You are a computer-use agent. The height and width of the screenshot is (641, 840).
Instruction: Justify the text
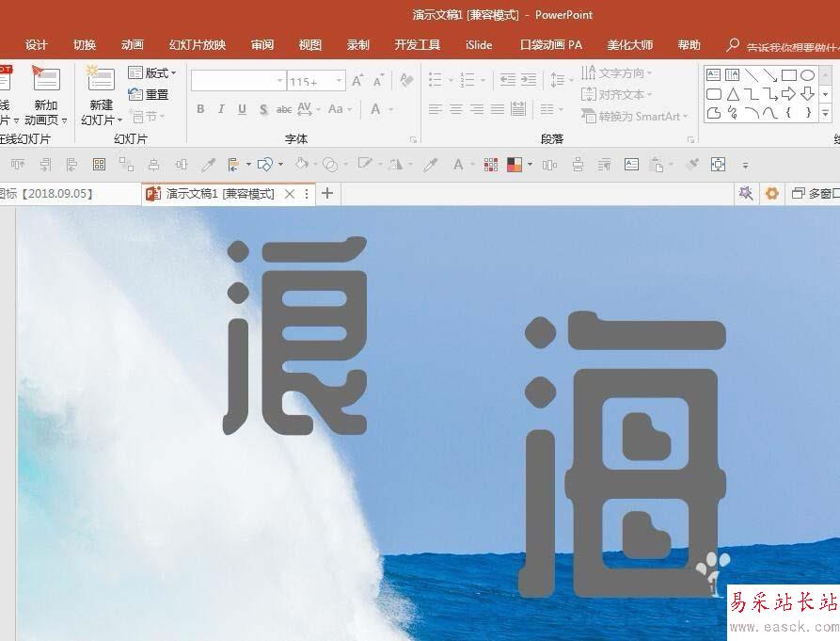[498, 109]
